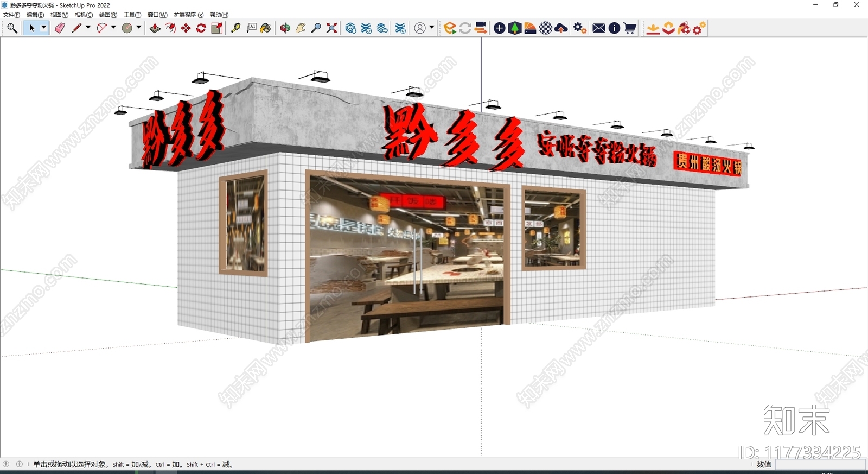Click the Search SketchUp magnifier icon
The image size is (868, 474).
[x=12, y=28]
